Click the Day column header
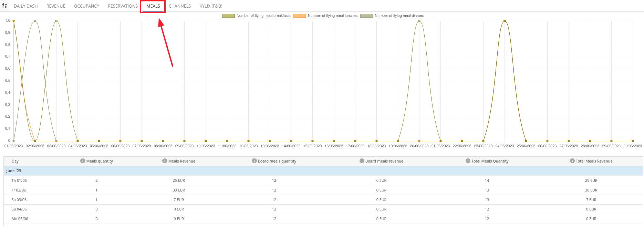 (15, 161)
